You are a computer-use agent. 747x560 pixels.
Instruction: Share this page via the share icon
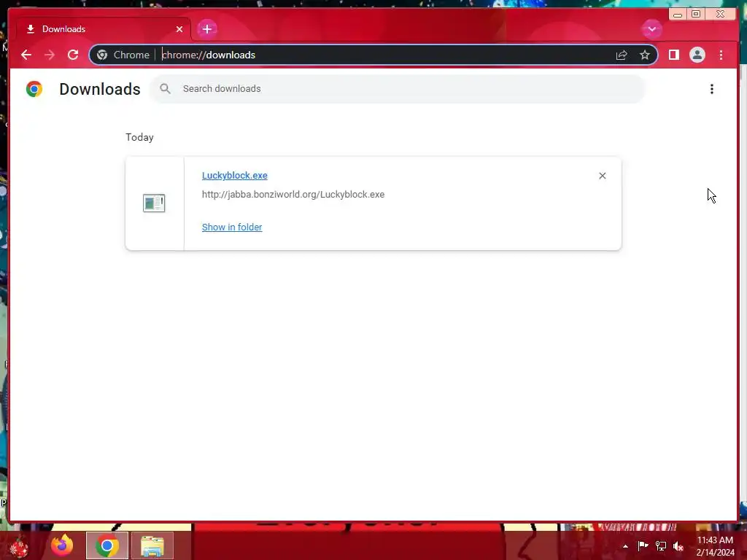pos(622,55)
